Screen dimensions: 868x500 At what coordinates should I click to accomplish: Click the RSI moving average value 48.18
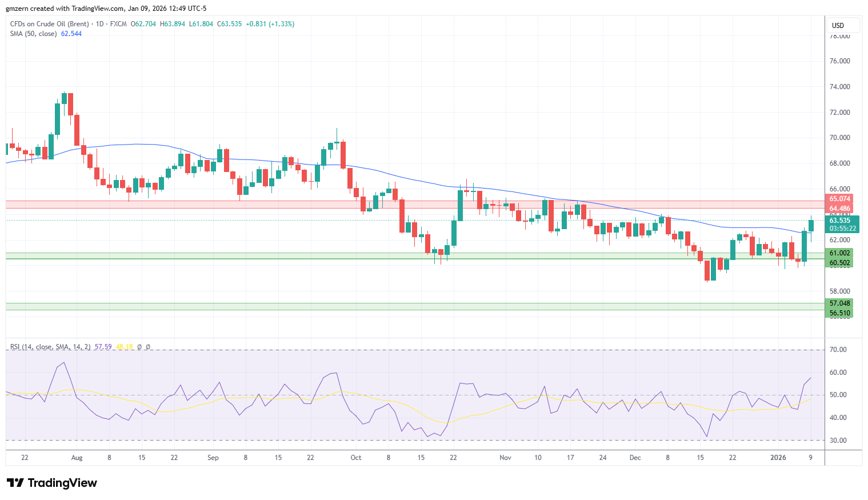[124, 347]
